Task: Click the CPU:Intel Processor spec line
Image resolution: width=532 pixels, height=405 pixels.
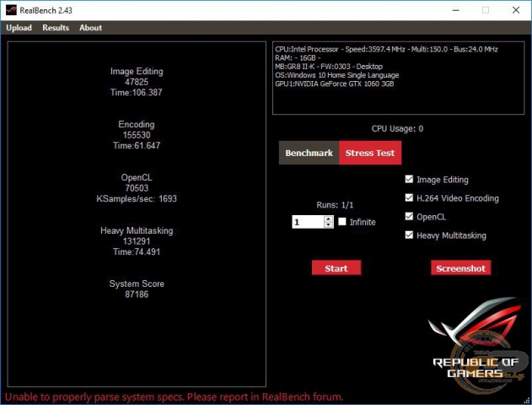Action: (x=386, y=49)
